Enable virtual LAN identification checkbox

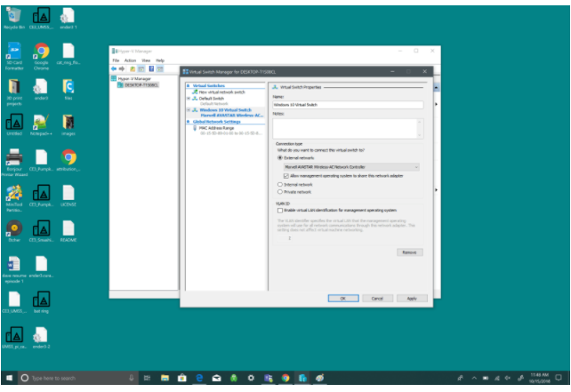point(279,211)
